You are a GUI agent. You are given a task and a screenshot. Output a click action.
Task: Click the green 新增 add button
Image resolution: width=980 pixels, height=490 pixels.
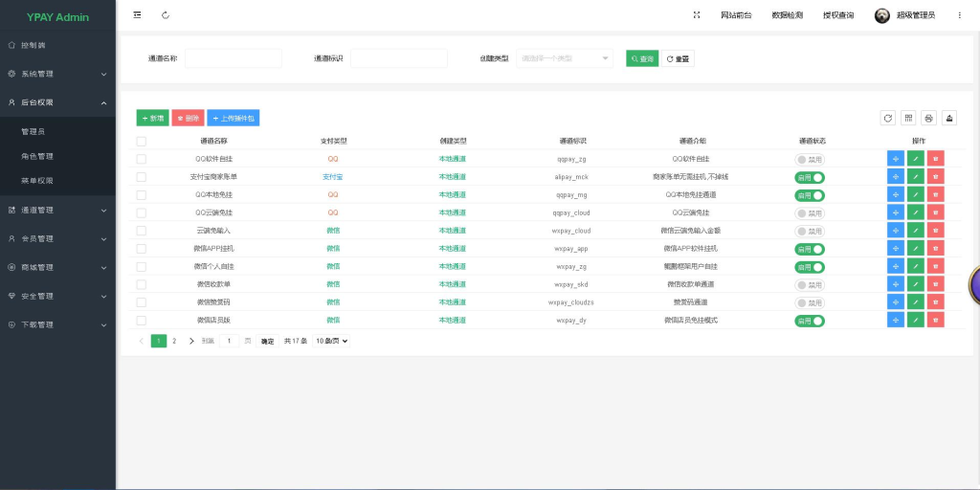point(152,118)
